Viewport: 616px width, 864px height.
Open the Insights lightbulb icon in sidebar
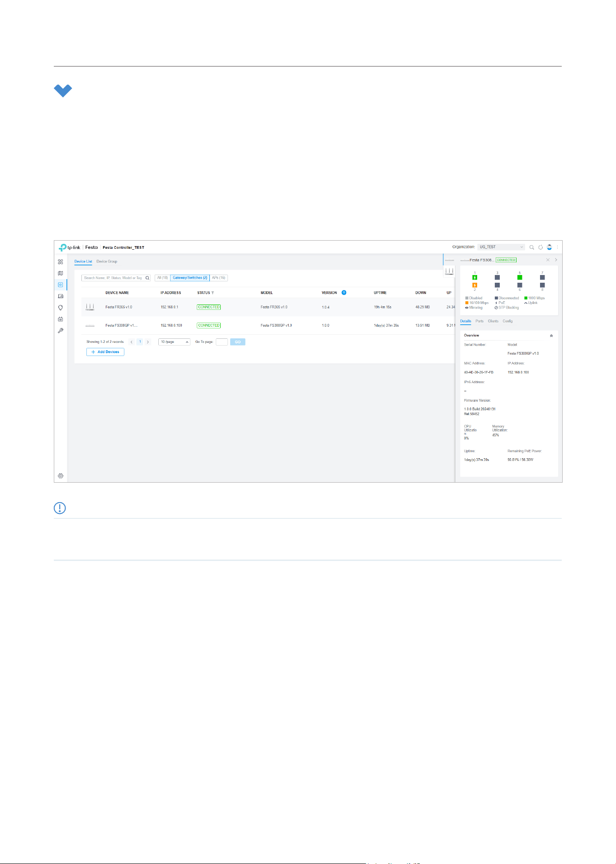pyautogui.click(x=61, y=308)
